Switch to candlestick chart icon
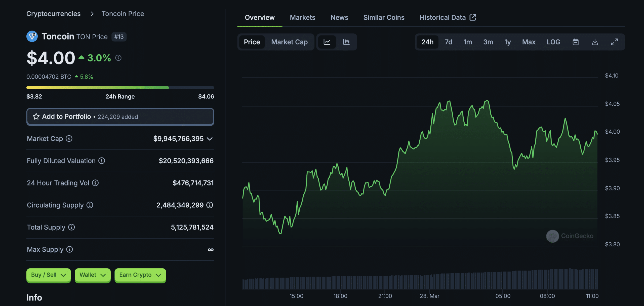Viewport: 644px width, 306px height. click(x=346, y=42)
